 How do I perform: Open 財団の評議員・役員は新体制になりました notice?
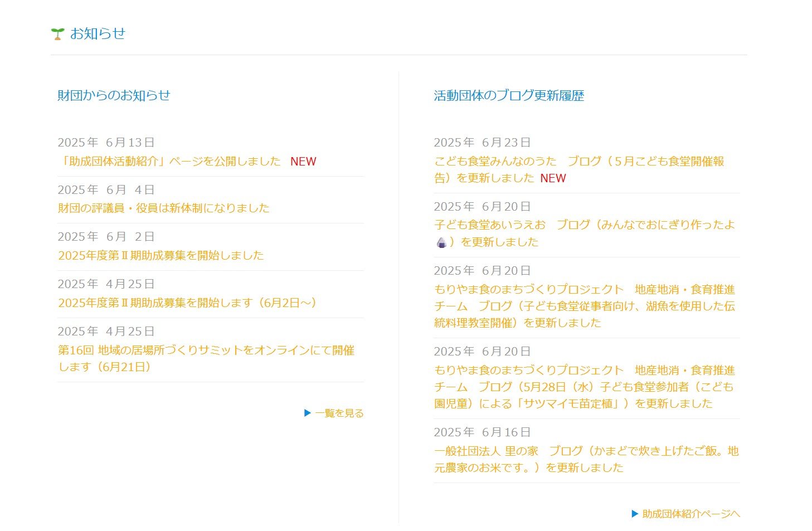163,208
